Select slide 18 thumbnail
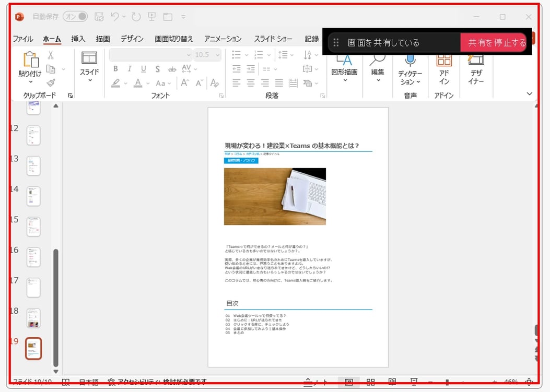Image resolution: width=550 pixels, height=392 pixels. click(33, 318)
